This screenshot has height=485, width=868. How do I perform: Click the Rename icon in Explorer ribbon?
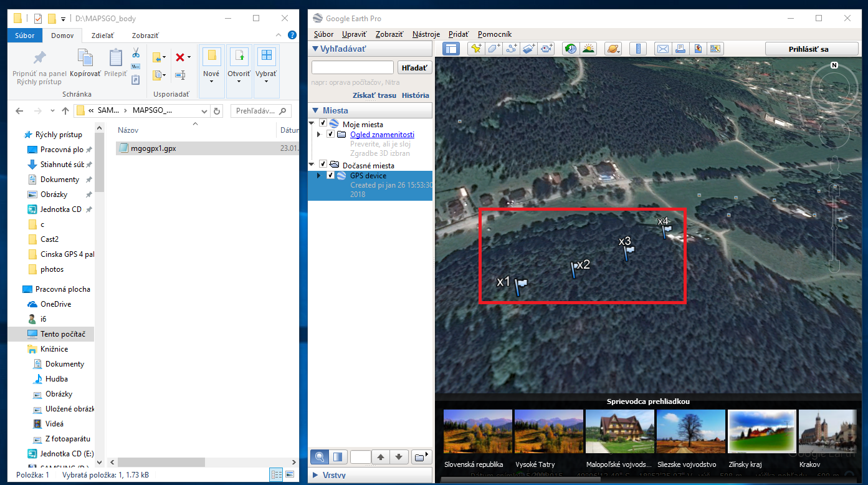click(x=180, y=75)
